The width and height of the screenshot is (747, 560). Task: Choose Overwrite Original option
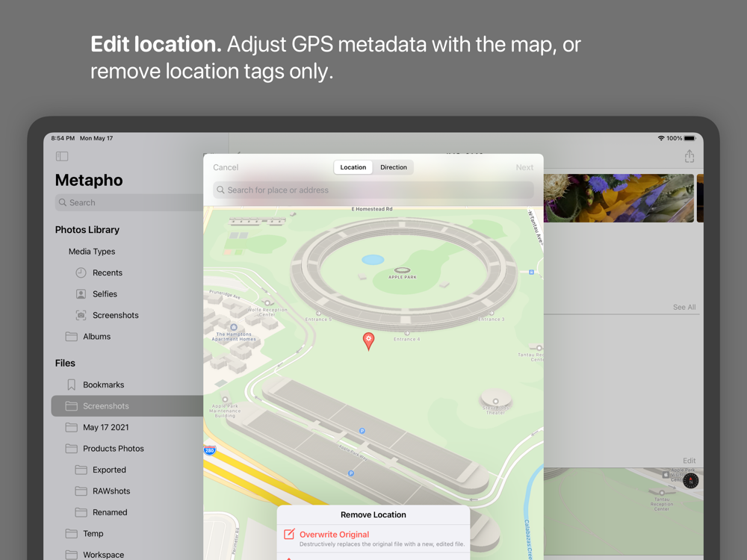coord(373,538)
